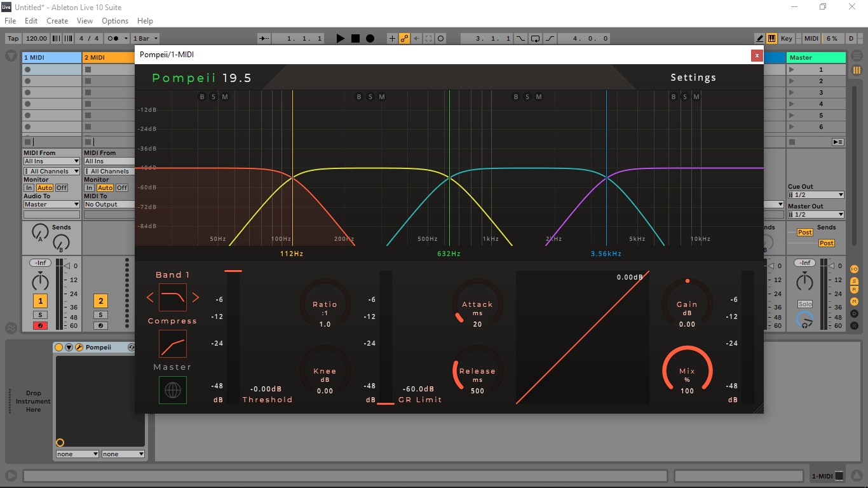Screen dimensions: 868x488
Task: Toggle the Pompeii device activator circle
Action: click(59, 347)
